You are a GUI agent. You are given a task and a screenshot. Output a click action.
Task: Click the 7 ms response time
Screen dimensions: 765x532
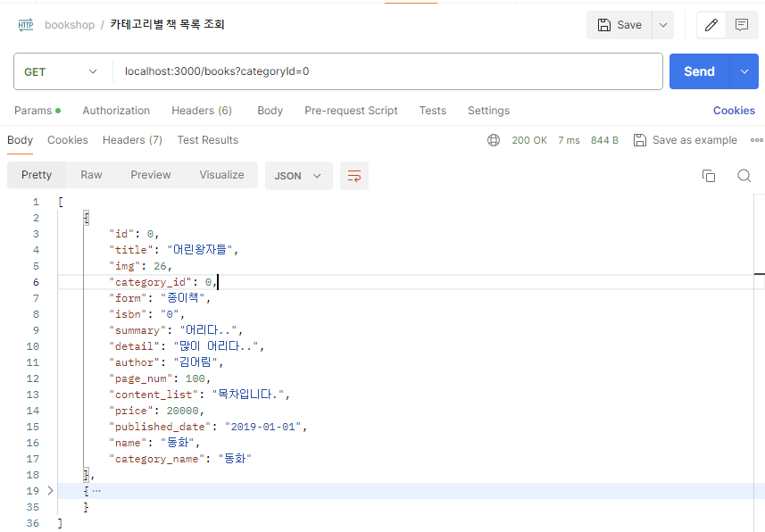[569, 140]
